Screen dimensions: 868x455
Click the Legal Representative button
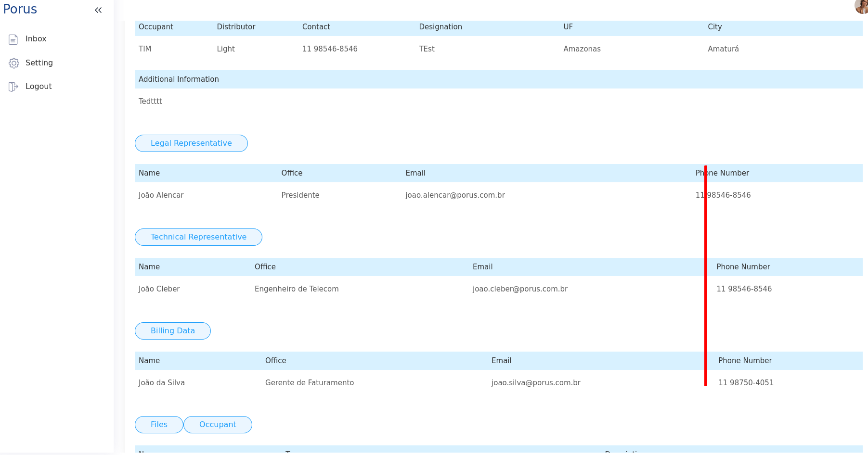point(191,143)
